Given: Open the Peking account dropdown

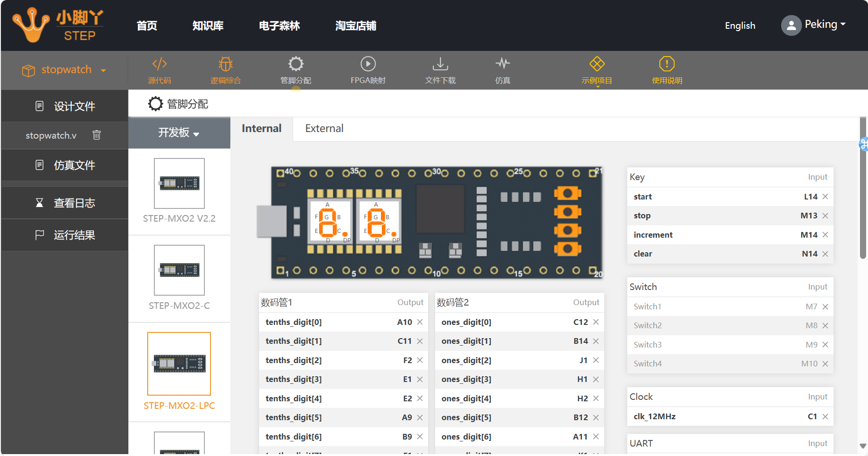Looking at the screenshot, I should click(825, 25).
